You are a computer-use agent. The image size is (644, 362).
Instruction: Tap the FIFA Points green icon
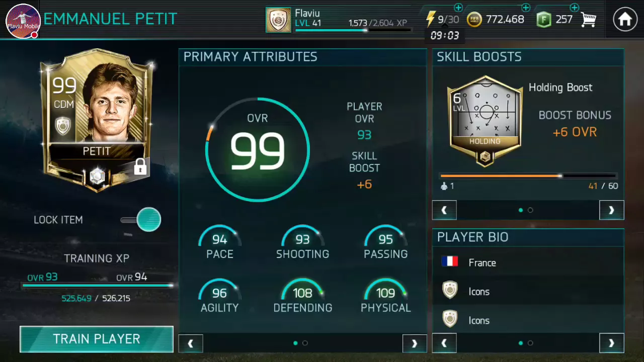(x=544, y=20)
